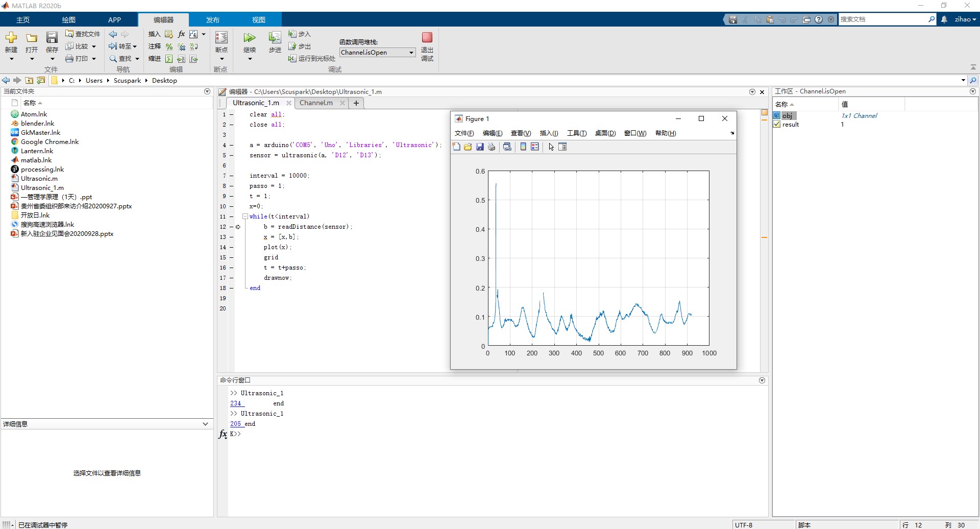Click the green percent comment icon
This screenshot has width=980, height=529.
click(x=169, y=46)
